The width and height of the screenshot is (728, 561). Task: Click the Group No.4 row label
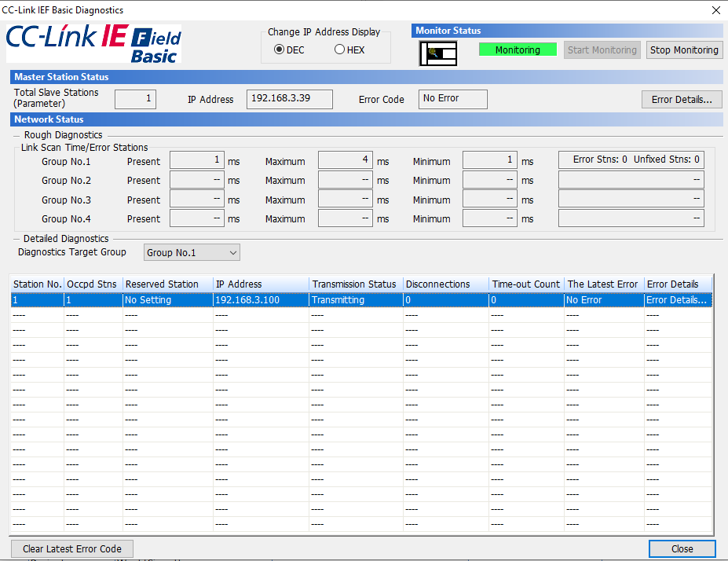tap(67, 218)
